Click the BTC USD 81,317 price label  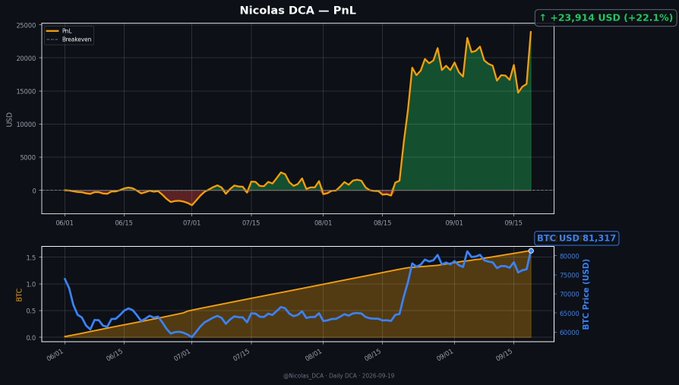coord(576,238)
